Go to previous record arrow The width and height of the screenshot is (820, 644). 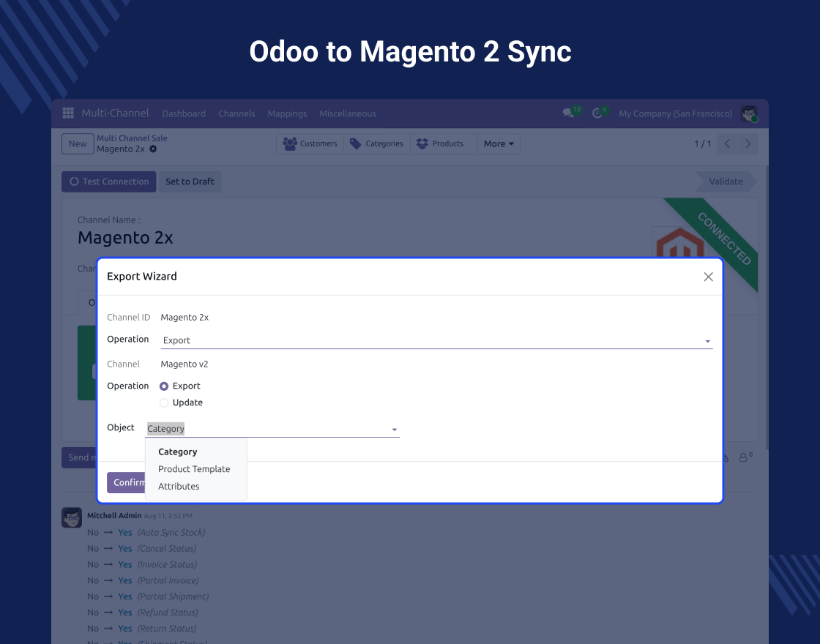[727, 143]
